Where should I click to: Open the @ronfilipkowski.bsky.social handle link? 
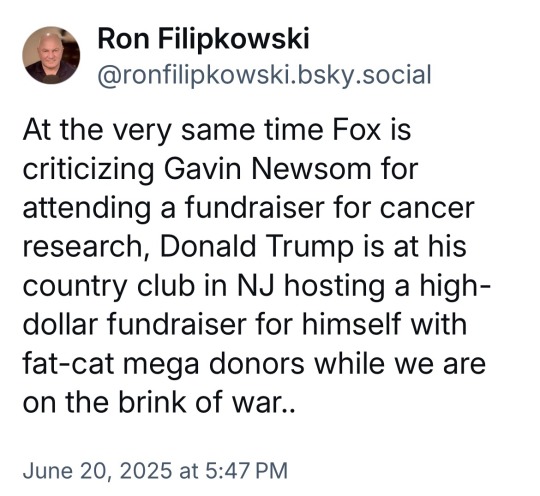264,75
